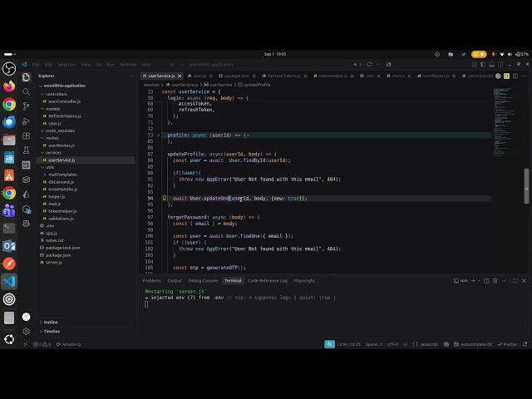The image size is (532, 399).
Task: Open notifications bell in status bar
Action: [525, 344]
